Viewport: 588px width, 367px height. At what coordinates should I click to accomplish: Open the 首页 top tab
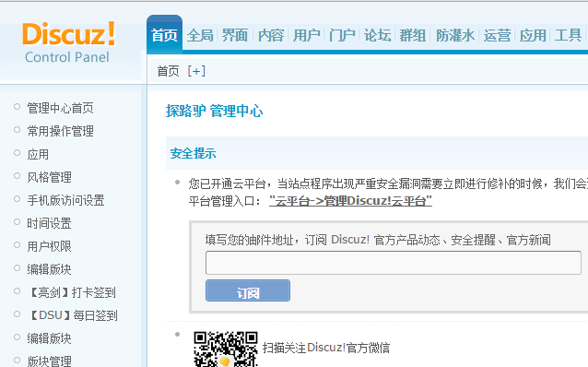164,35
